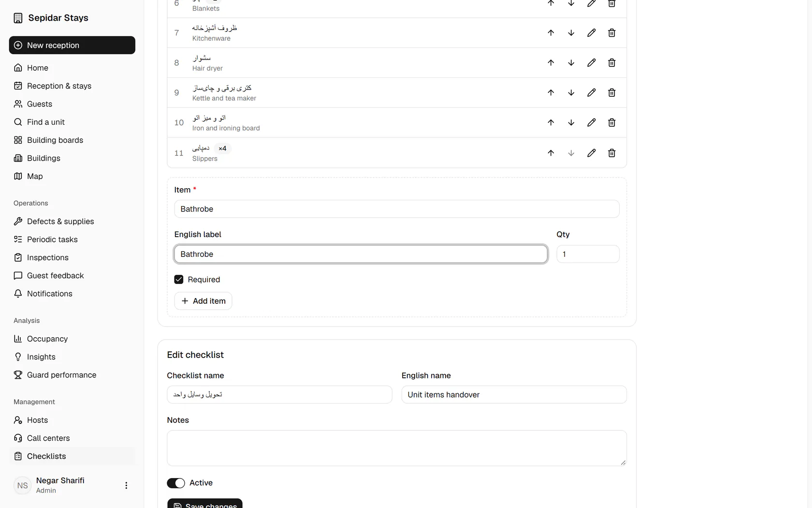
Task: Delete the Kitchenware item with trash icon
Action: click(x=611, y=33)
